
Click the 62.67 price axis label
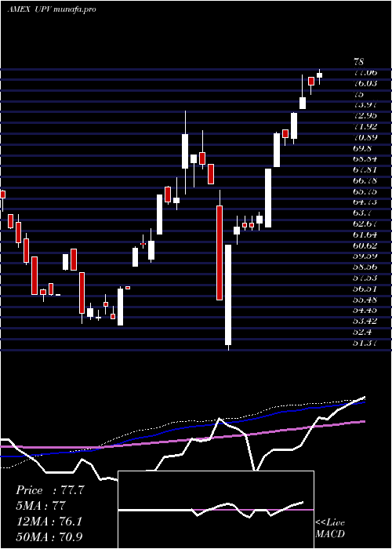tap(365, 224)
